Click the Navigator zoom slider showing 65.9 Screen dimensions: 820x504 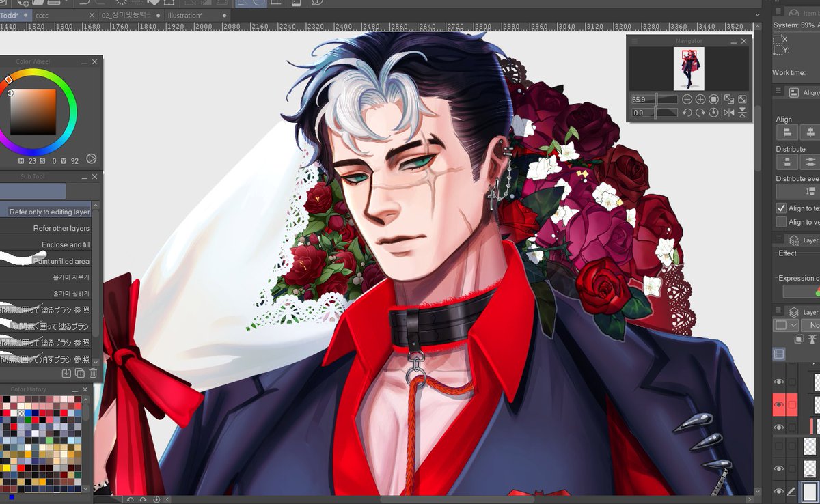(x=654, y=100)
